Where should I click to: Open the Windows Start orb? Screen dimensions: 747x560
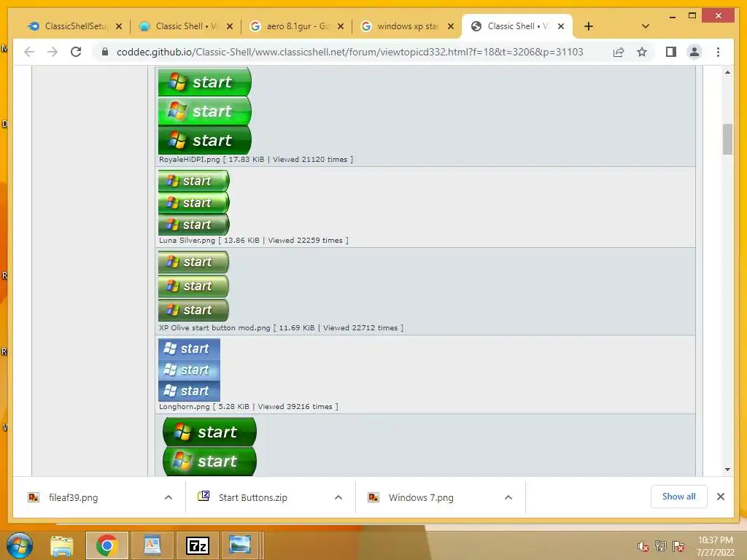coord(20,545)
